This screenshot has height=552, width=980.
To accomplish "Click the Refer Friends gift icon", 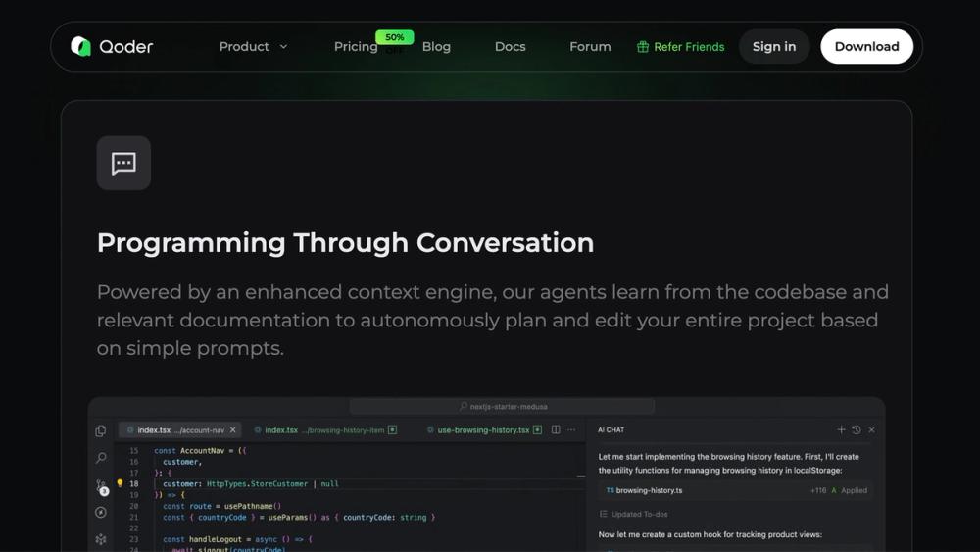I will pyautogui.click(x=643, y=47).
